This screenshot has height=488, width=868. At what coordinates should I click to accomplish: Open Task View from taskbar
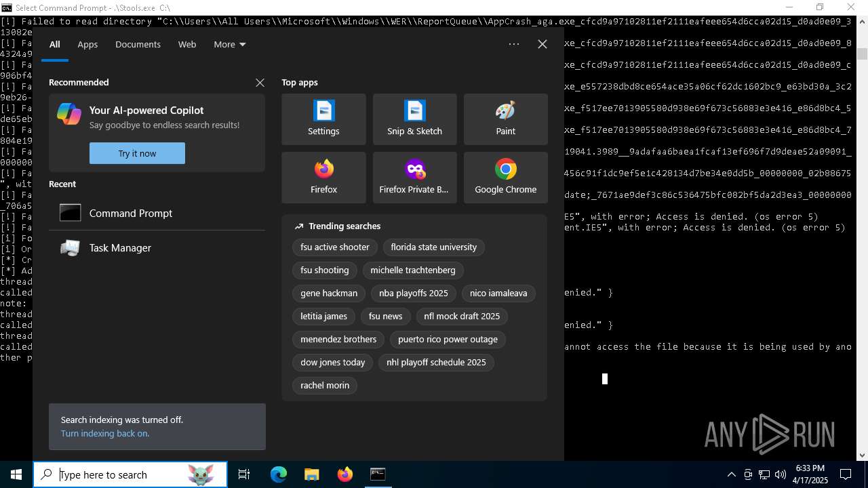(244, 474)
